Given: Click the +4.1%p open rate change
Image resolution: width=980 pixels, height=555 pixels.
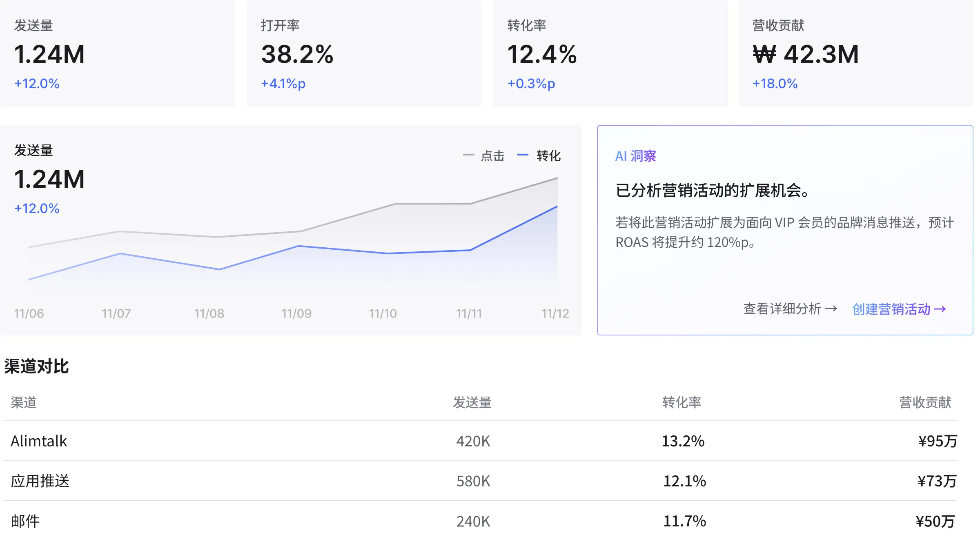Looking at the screenshot, I should (283, 84).
